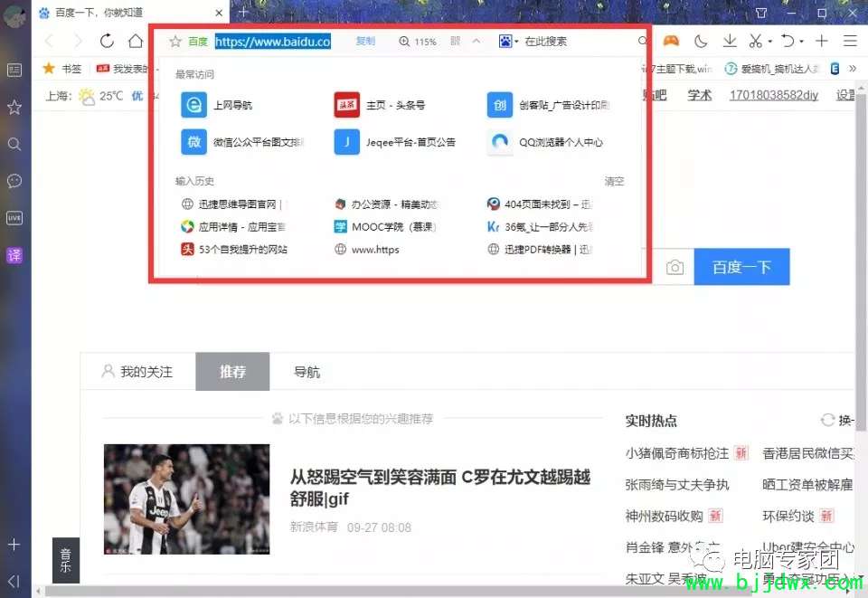Viewport: 868px width, 598px height.
Task: Open the 音乐 button
Action: tap(66, 560)
